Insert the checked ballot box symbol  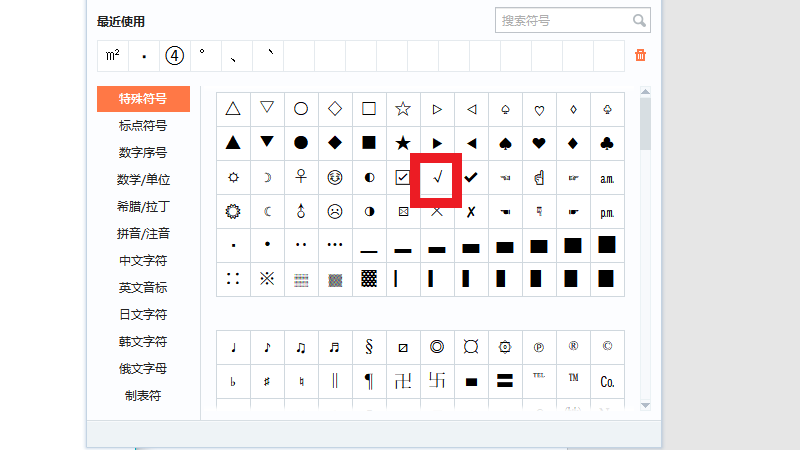coord(403,177)
